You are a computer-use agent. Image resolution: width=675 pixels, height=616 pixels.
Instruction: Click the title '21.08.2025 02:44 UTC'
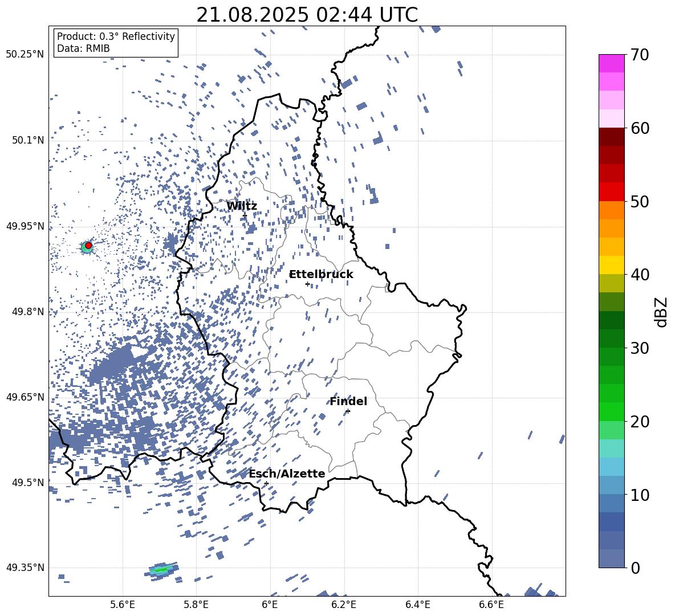pos(307,15)
